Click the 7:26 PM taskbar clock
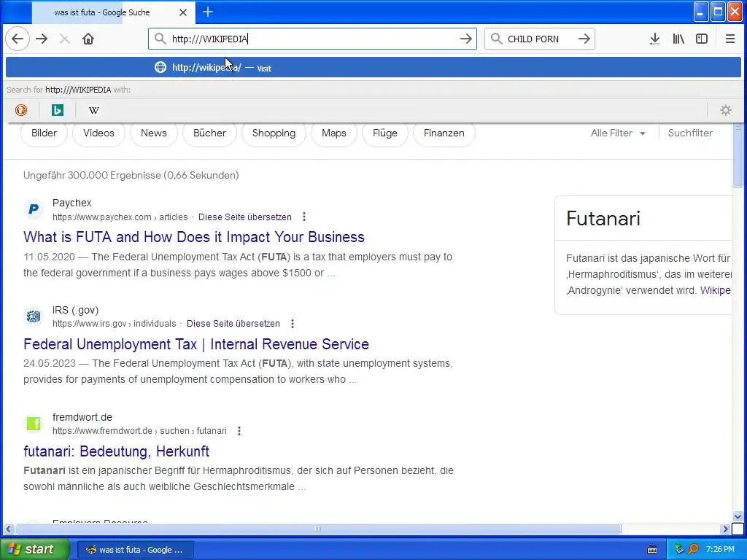 point(720,550)
